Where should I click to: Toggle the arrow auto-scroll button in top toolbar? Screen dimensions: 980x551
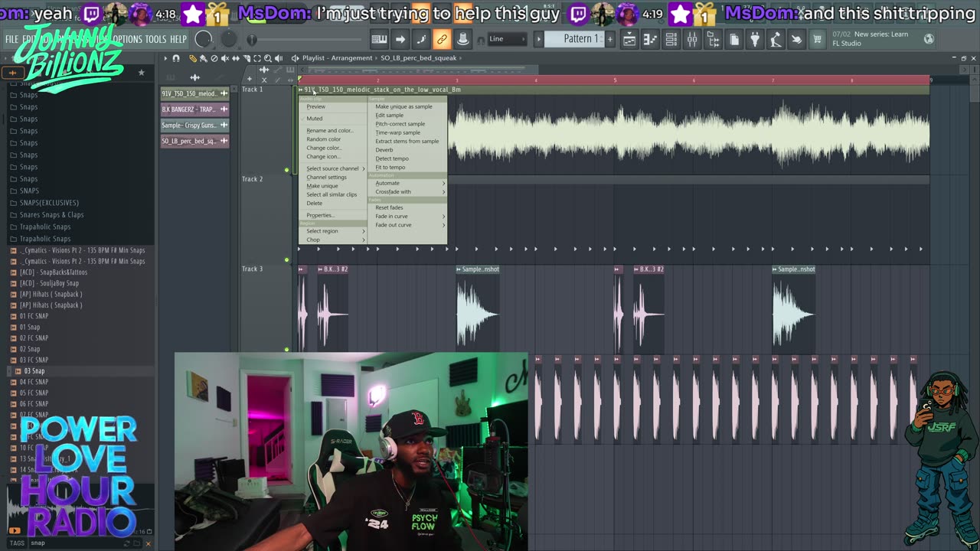pyautogui.click(x=400, y=39)
